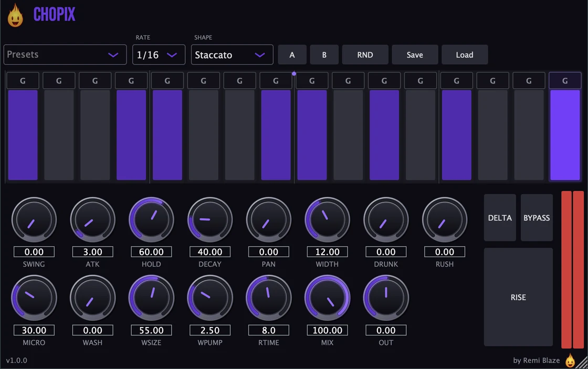Click the PAN knob
Viewport: 588px width, 369px height.
268,220
